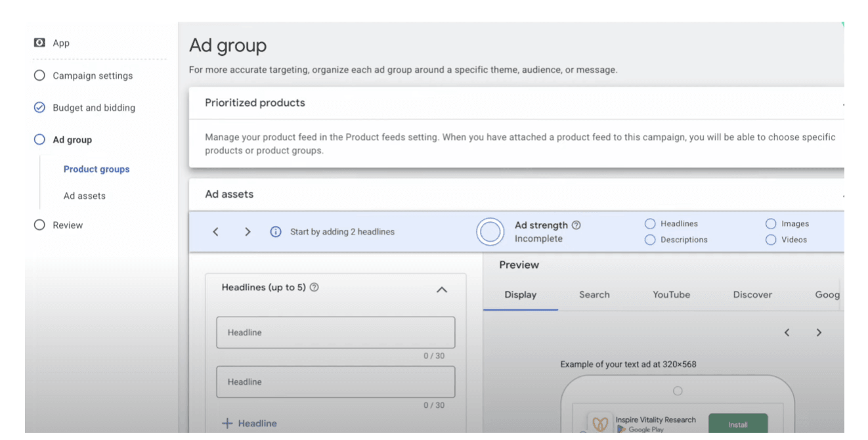The width and height of the screenshot is (868, 440).
Task: Open the Ad assets sidebar link
Action: tap(84, 196)
